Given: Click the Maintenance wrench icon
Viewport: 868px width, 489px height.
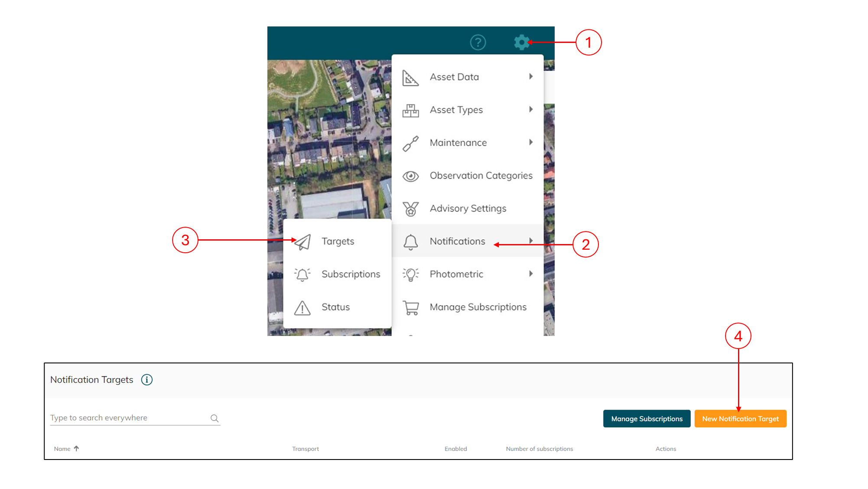Looking at the screenshot, I should (410, 143).
